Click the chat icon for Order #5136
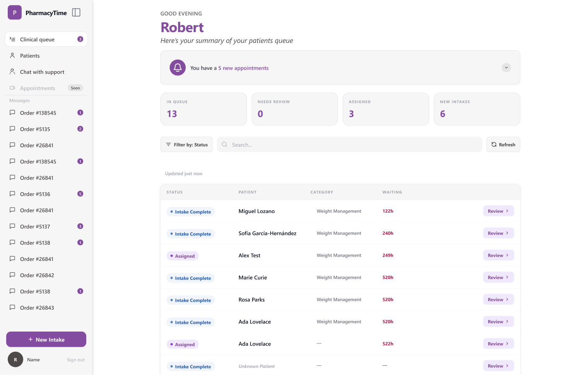The height and width of the screenshot is (375, 588). (12, 194)
